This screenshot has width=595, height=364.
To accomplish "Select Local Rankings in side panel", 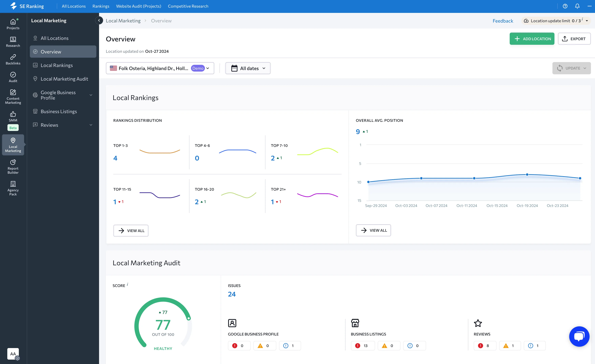I will click(x=63, y=65).
